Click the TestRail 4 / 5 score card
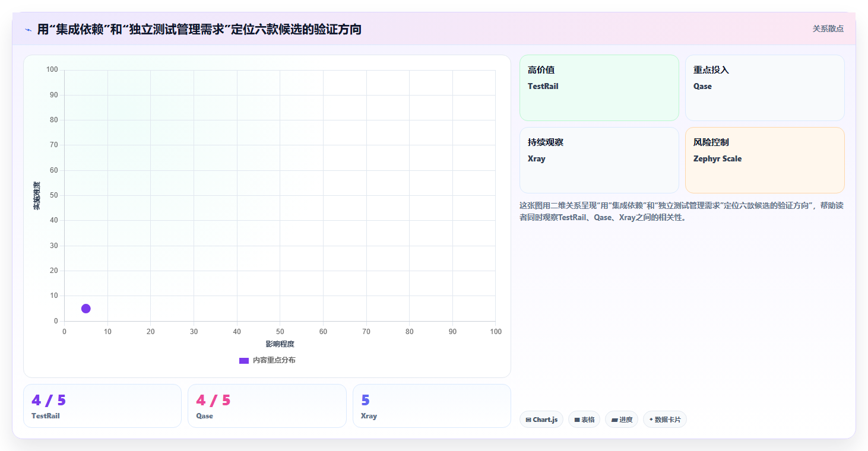The image size is (868, 451). coord(102,406)
